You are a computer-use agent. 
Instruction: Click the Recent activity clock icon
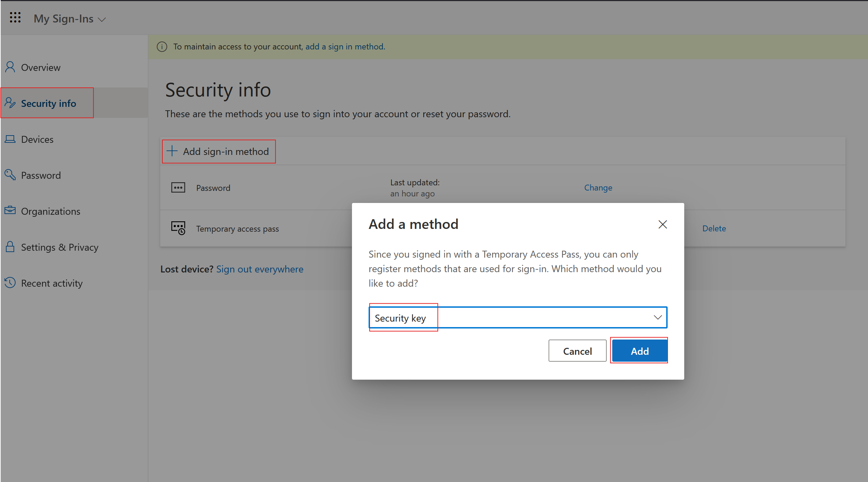10,282
